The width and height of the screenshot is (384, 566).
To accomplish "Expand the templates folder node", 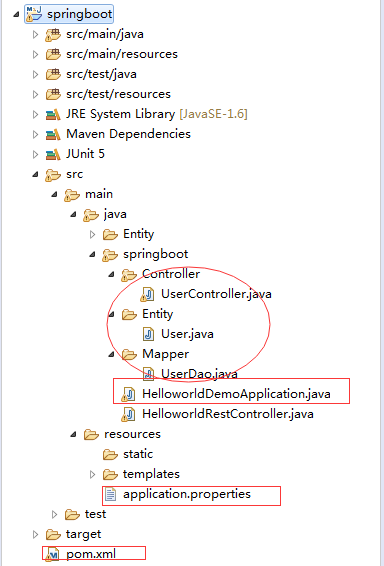I will [92, 474].
